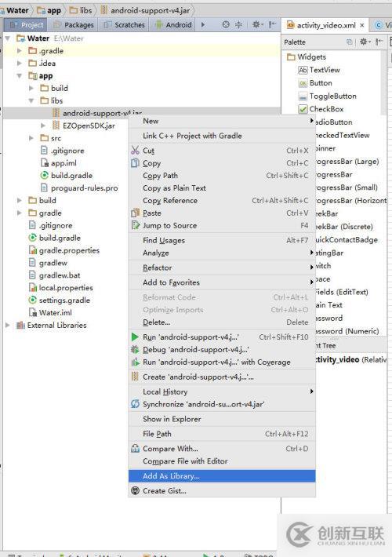Screen dimensions: 392x557
Task: Switch to the Packages tab
Action: click(x=74, y=25)
